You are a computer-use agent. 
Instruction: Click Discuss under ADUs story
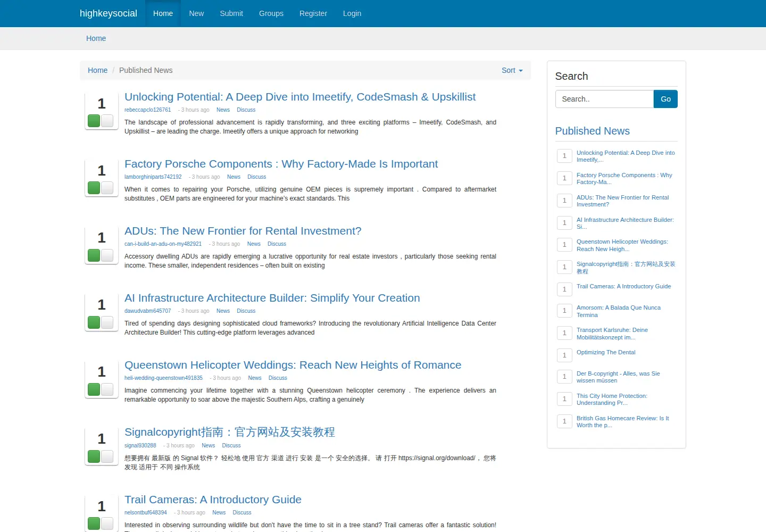[x=277, y=244]
